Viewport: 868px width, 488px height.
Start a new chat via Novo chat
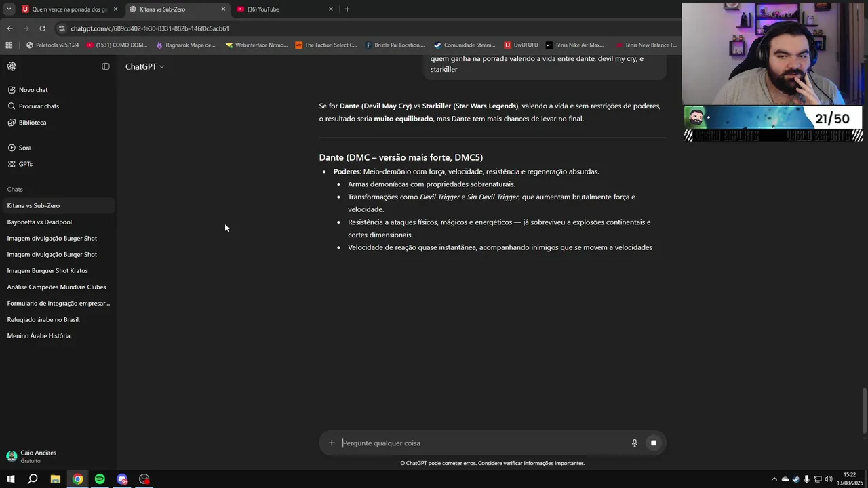click(x=33, y=90)
